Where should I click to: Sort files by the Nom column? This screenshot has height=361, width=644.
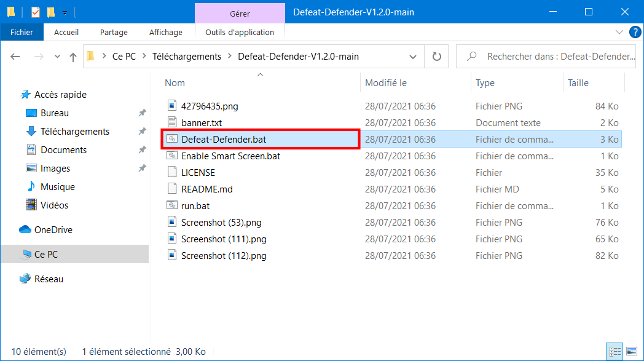click(x=175, y=82)
